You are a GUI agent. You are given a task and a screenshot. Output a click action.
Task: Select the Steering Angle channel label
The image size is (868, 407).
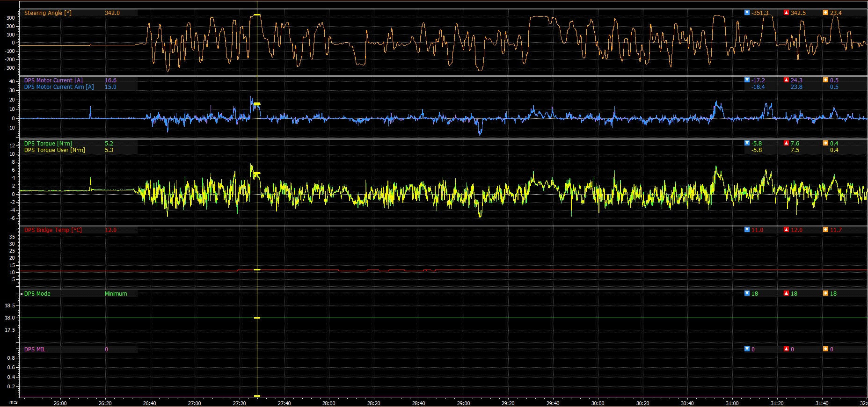[48, 13]
